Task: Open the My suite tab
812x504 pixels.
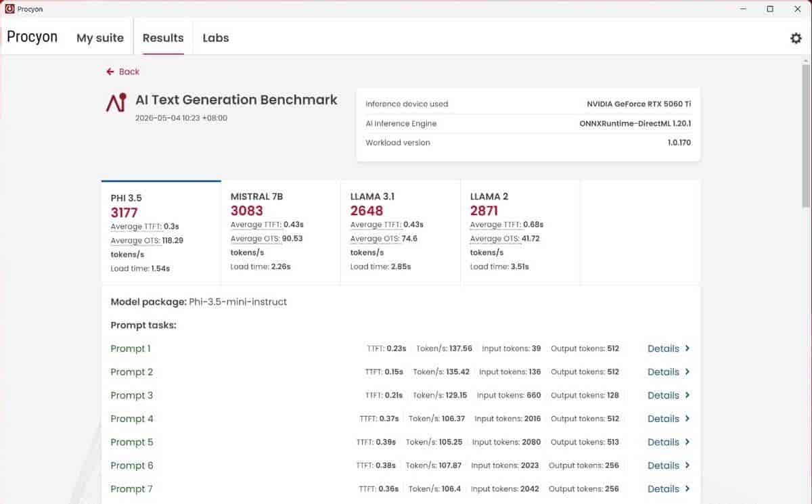Action: (x=100, y=38)
